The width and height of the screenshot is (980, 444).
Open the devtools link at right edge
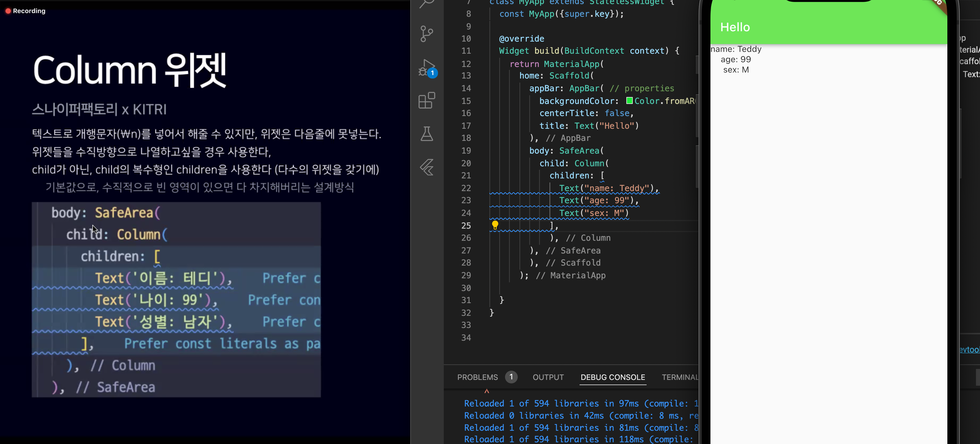(969, 350)
